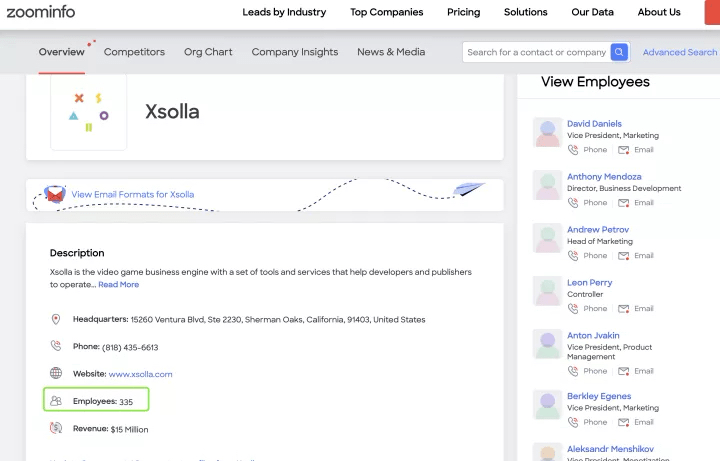Switch to the Org Chart tab

pos(207,52)
